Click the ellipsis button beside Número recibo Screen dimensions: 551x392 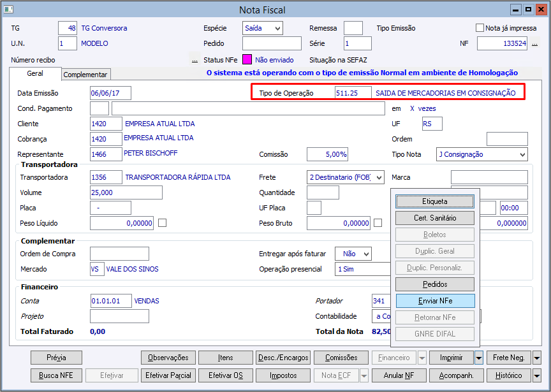tap(195, 60)
